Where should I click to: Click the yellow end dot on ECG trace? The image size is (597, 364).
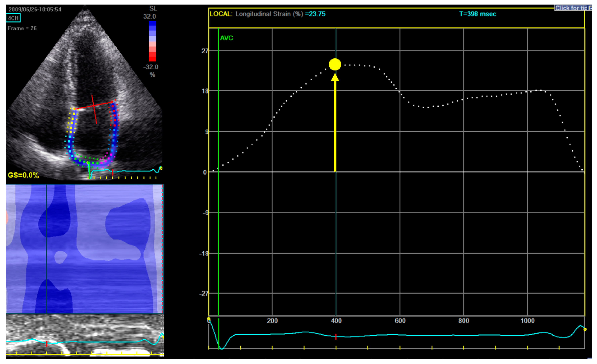coord(585,329)
